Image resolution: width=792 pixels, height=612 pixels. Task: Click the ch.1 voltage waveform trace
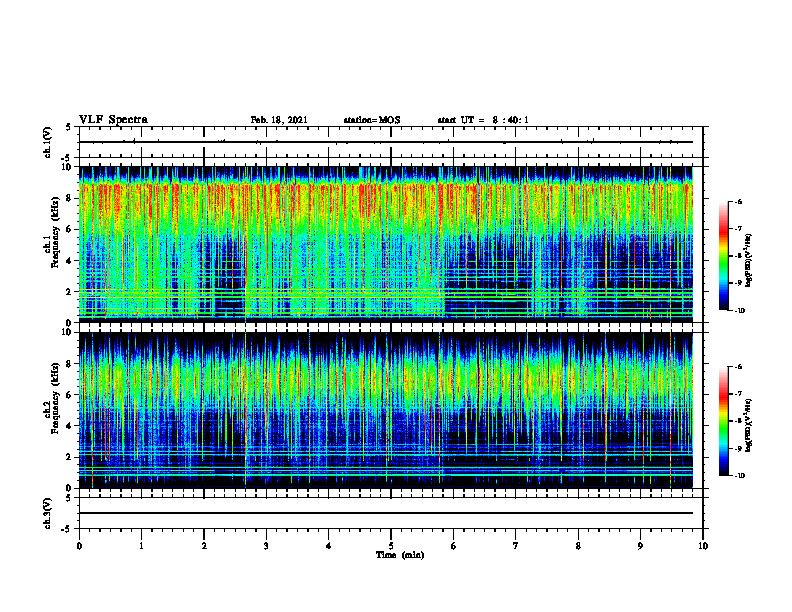pyautogui.click(x=386, y=142)
